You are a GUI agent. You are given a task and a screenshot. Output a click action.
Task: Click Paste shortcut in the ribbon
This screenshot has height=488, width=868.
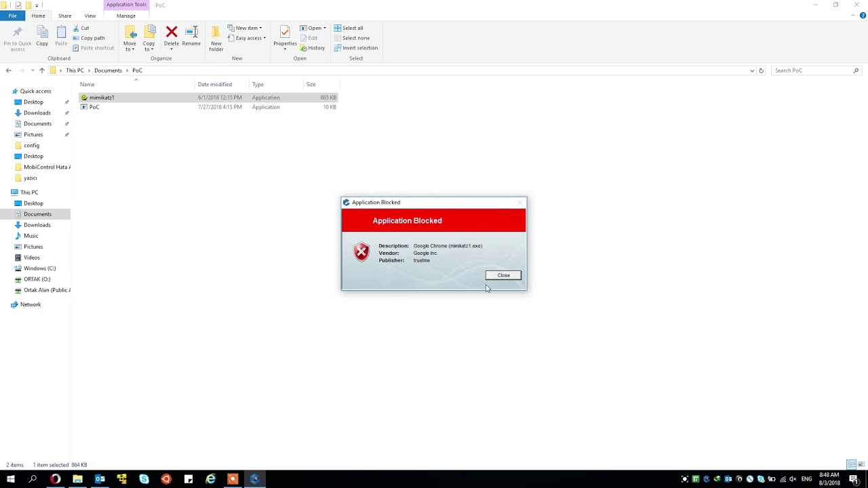93,48
